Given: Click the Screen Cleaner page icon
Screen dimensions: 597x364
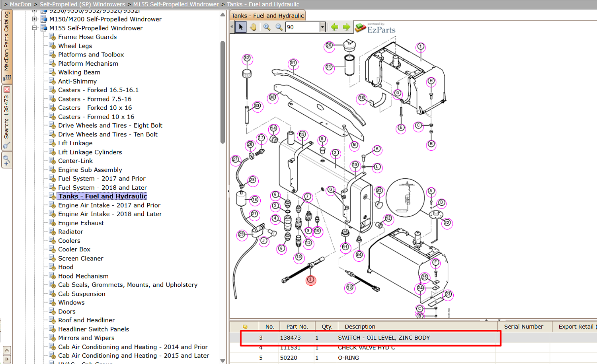Looking at the screenshot, I should click(x=52, y=258).
